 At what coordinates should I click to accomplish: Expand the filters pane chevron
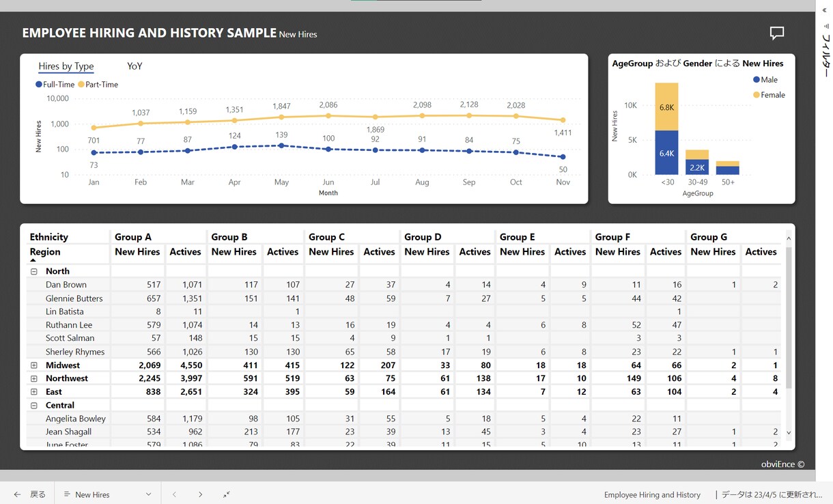825,10
